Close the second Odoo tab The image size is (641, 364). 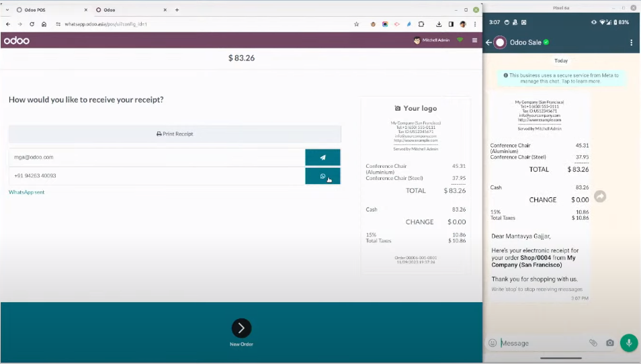165,10
